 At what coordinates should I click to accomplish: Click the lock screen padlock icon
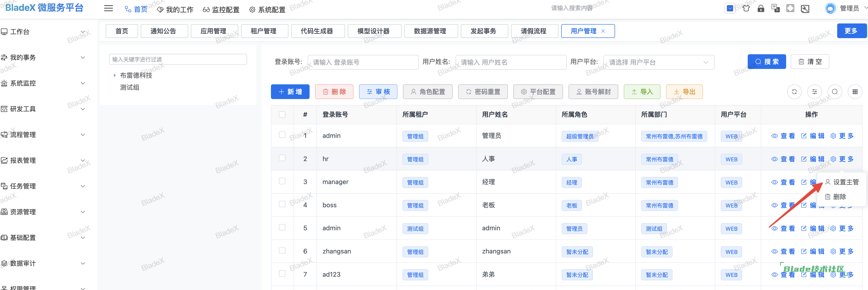tap(761, 9)
